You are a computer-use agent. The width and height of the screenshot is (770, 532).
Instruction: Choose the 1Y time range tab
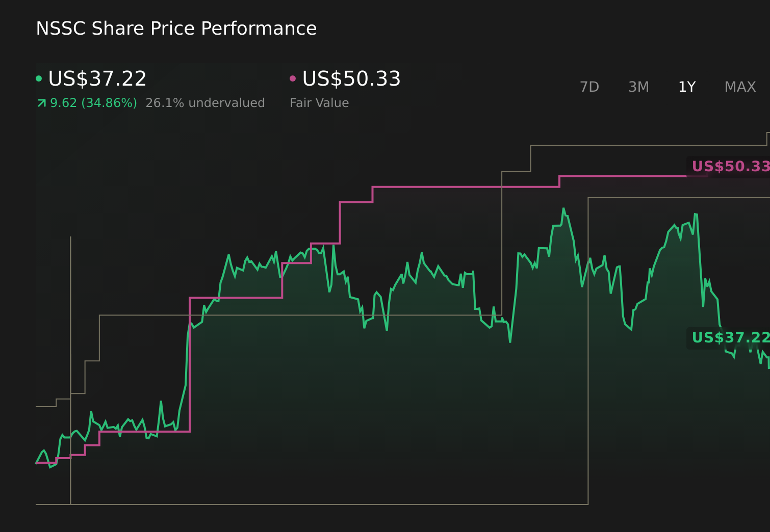click(687, 87)
